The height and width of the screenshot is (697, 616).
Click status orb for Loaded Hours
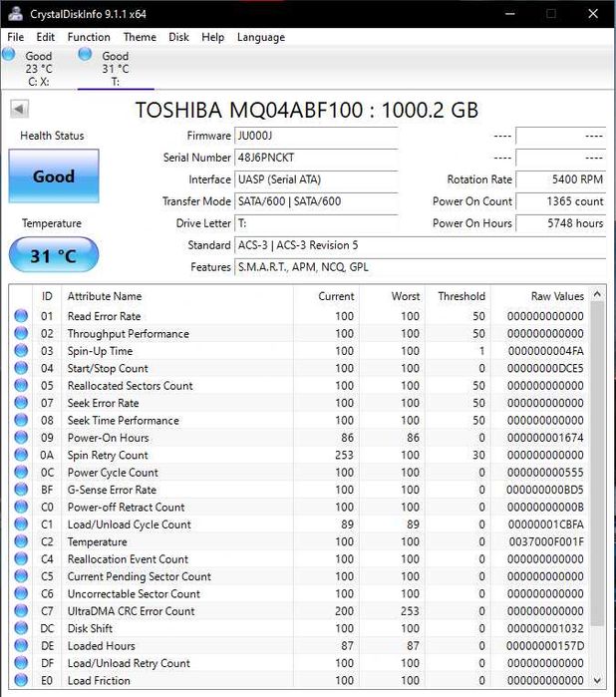pyautogui.click(x=21, y=645)
